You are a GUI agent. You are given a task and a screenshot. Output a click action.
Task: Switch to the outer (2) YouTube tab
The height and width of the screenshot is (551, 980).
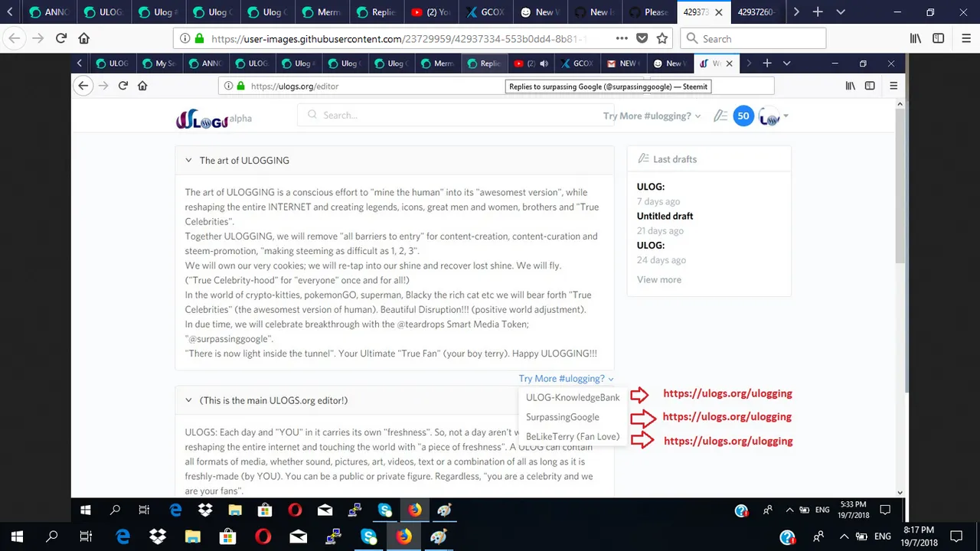pyautogui.click(x=430, y=12)
